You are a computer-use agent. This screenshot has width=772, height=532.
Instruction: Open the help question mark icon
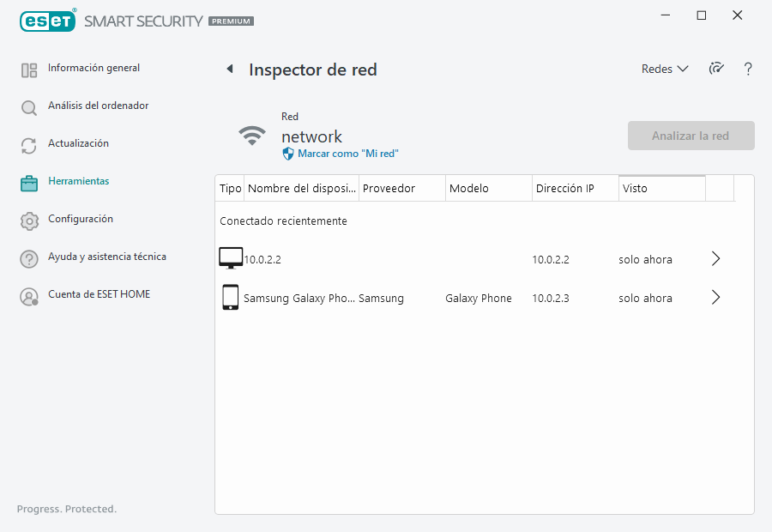point(748,70)
